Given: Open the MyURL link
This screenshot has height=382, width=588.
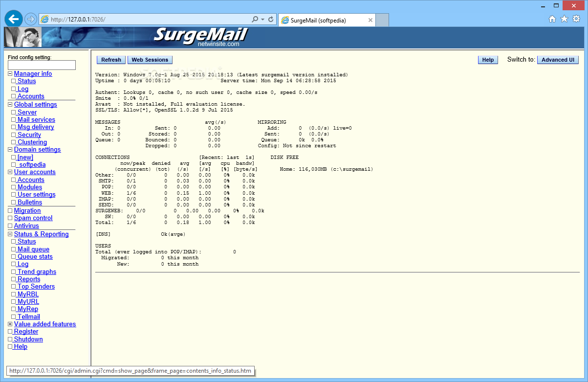Looking at the screenshot, I should click(28, 302).
